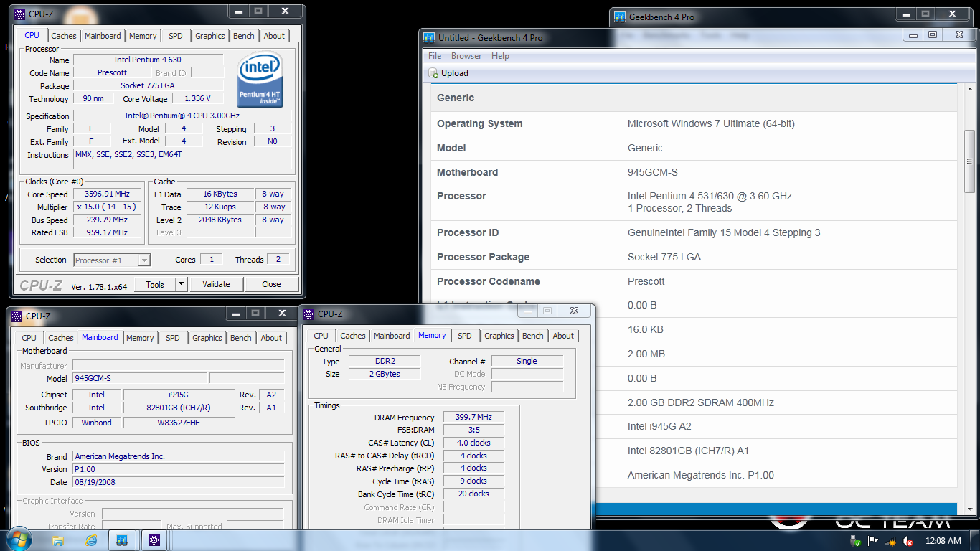This screenshot has width=980, height=551.
Task: Click the BIOS Date value 08/19/2008
Action: 178,482
